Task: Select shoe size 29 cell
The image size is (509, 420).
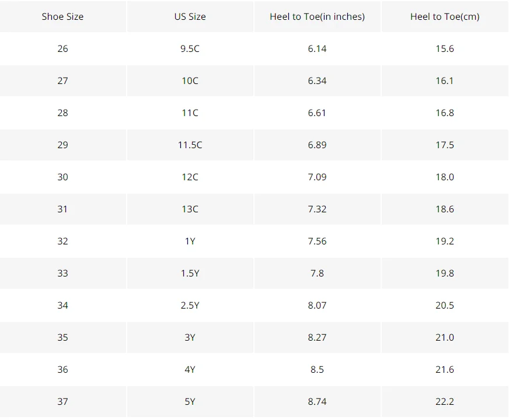Action: pyautogui.click(x=62, y=145)
